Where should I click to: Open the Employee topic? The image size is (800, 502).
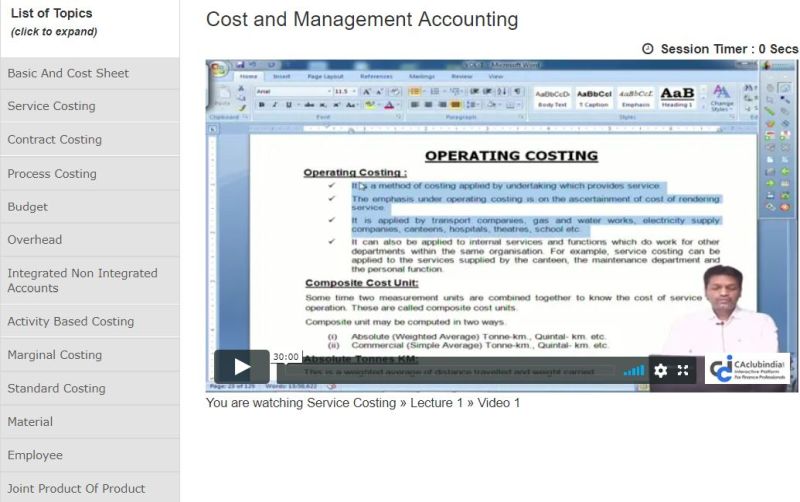(35, 455)
